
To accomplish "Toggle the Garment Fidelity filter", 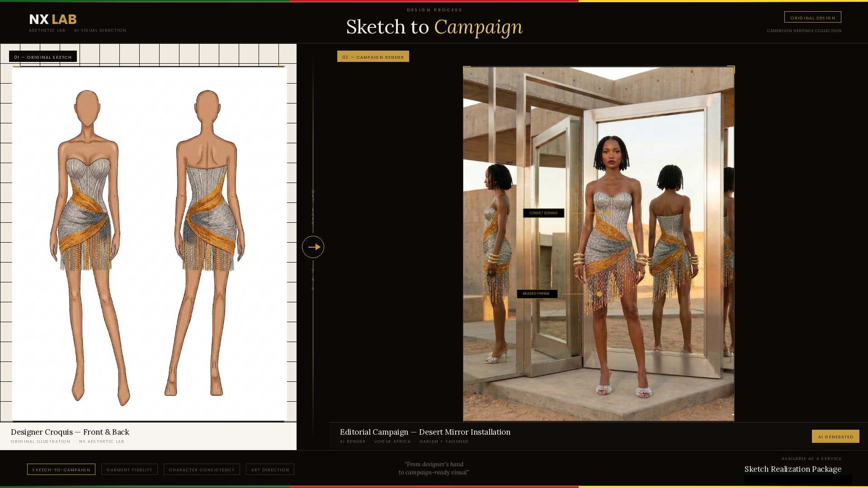I will 129,469.
